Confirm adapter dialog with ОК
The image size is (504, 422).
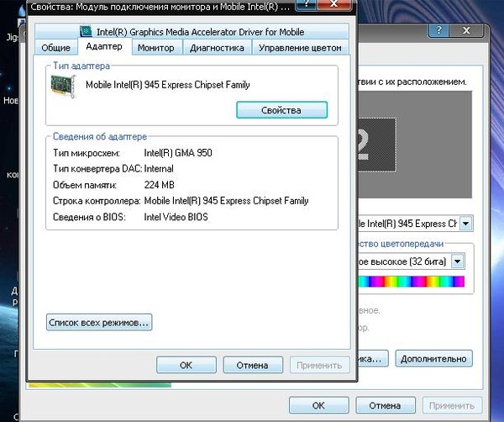(186, 365)
